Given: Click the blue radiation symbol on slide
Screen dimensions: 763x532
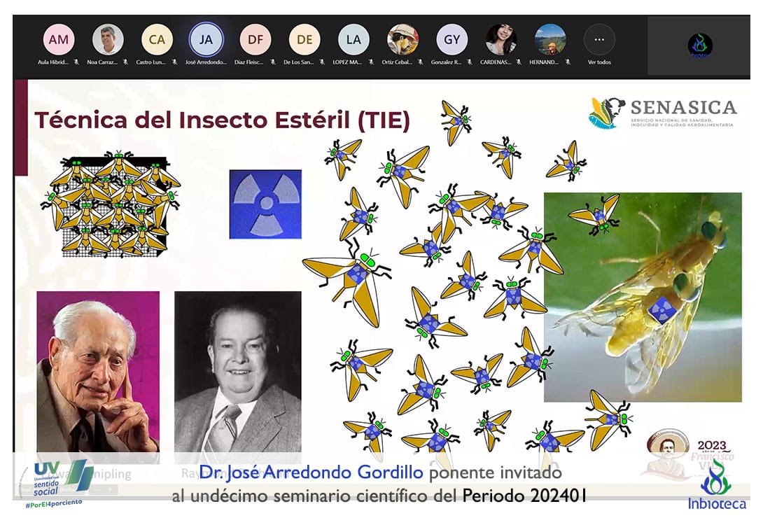Looking at the screenshot, I should pyautogui.click(x=265, y=204).
